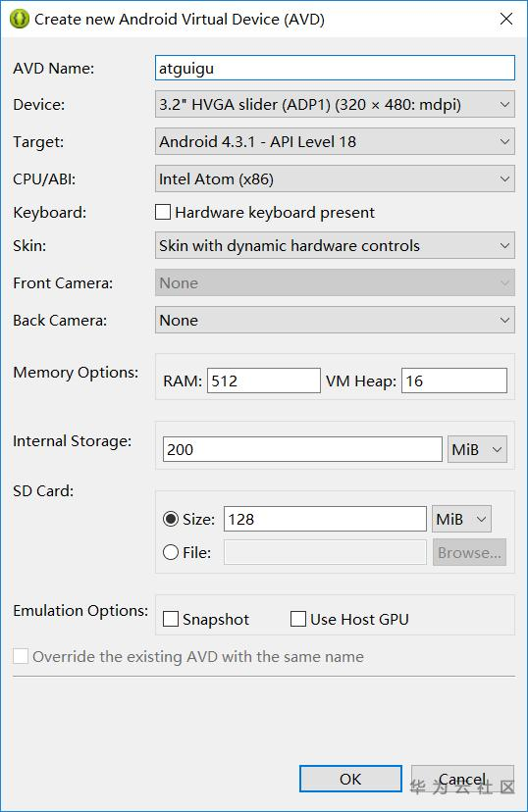The height and width of the screenshot is (812, 528).
Task: Select the SD Card File radio button
Action: tap(171, 552)
